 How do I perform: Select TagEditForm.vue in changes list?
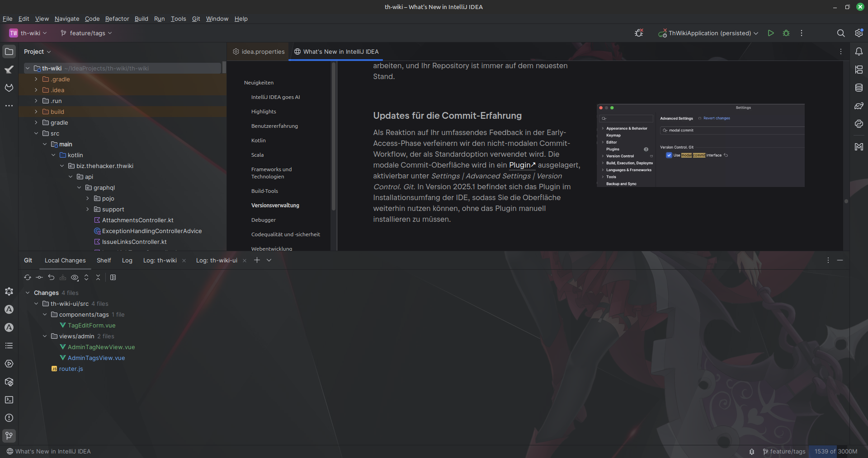(91, 325)
